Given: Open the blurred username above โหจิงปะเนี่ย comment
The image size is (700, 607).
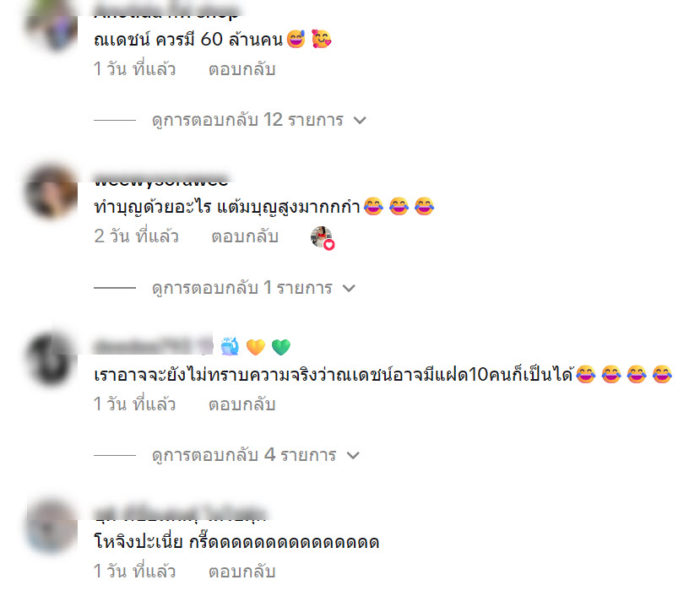Looking at the screenshot, I should point(181,513).
